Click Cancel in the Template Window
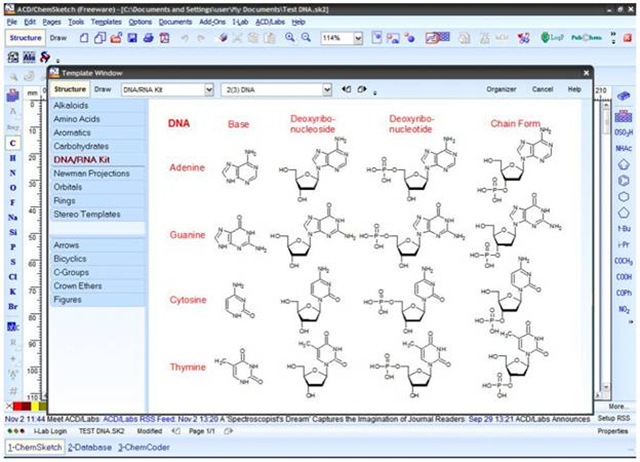640x462 pixels. 543,89
